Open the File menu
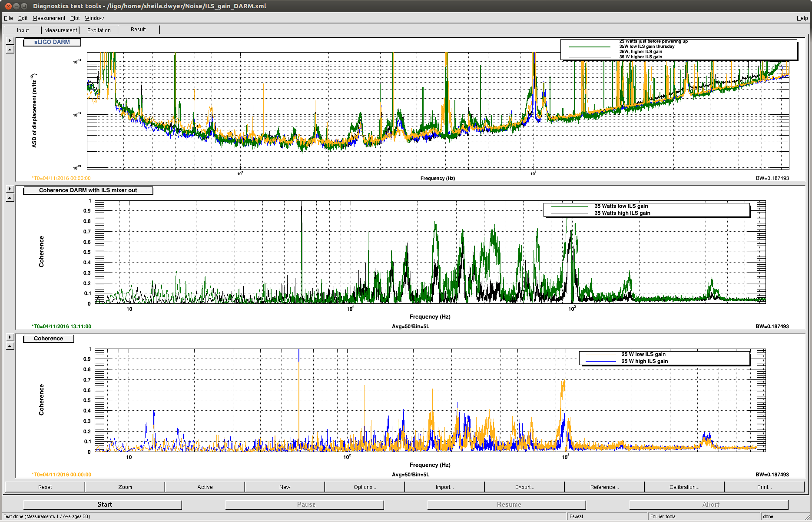 [8, 18]
